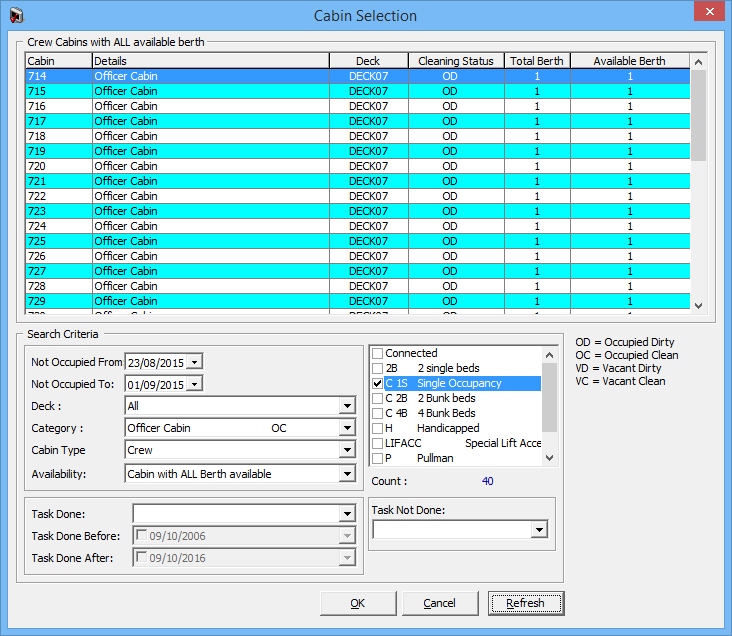Select cabin 729 row

358,301
